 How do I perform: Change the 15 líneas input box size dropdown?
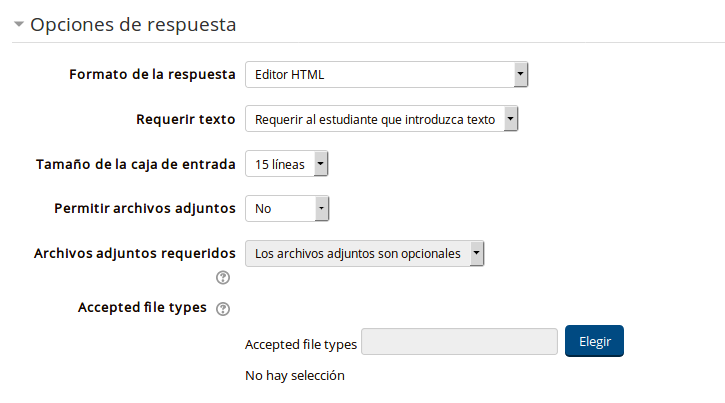287,164
